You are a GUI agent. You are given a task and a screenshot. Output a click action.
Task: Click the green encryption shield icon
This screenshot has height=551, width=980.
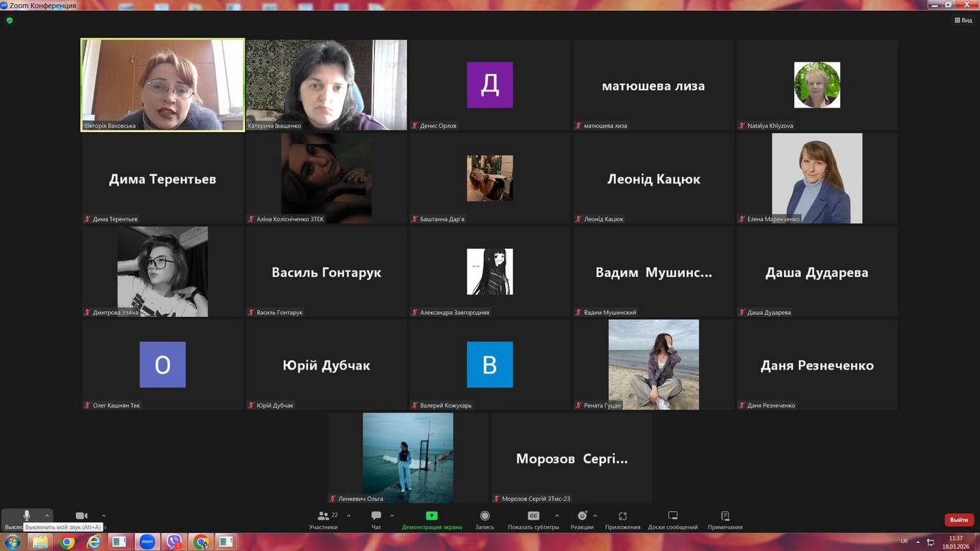pyautogui.click(x=9, y=20)
